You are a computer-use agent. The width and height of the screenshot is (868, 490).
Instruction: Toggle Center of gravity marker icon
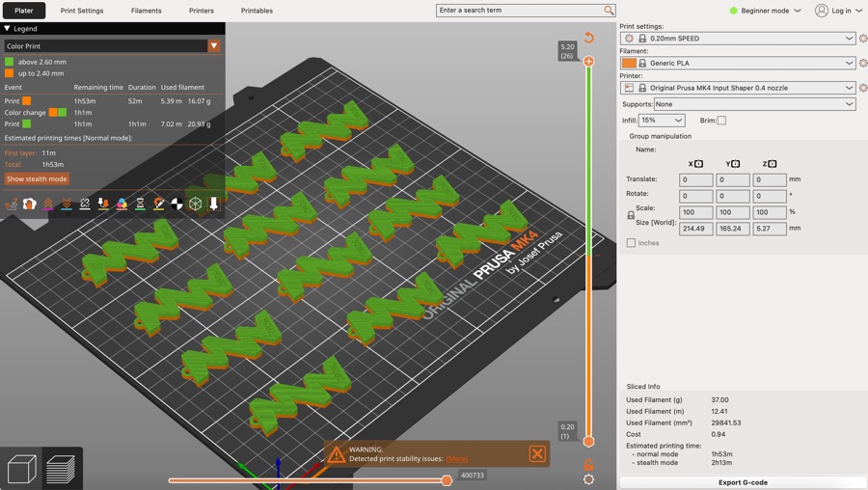pos(177,204)
